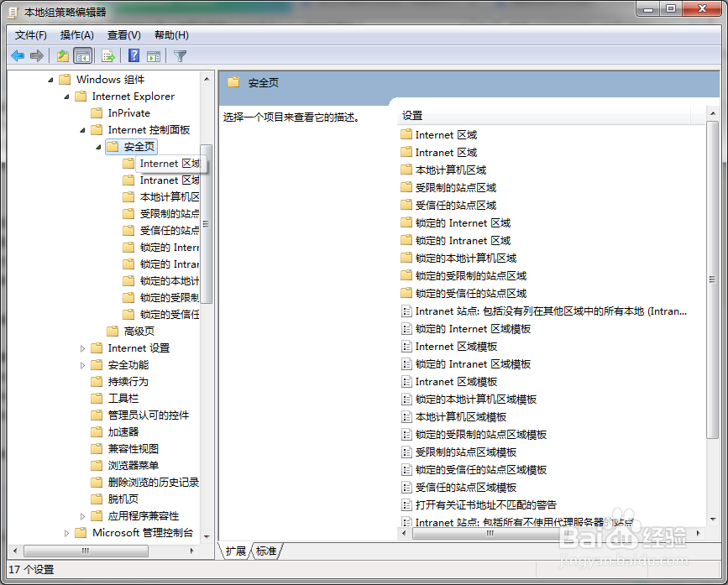Click the Forward arrow toolbar icon
Screen dimensions: 728x585
pyautogui.click(x=37, y=56)
